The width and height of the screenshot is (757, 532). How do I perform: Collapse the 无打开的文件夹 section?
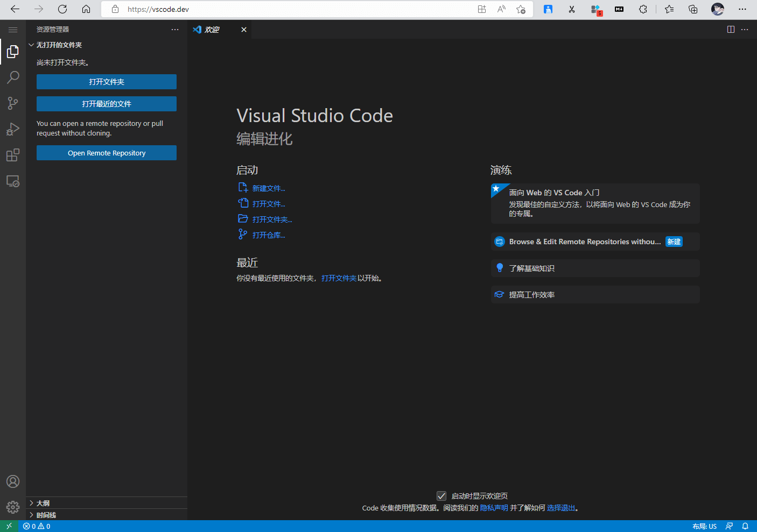pos(107,45)
